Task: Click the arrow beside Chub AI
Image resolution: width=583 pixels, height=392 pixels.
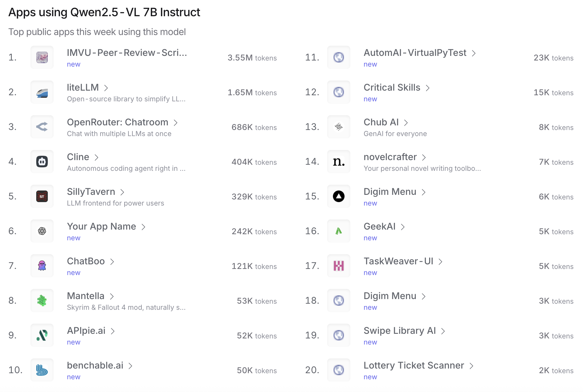Action: pos(406,123)
